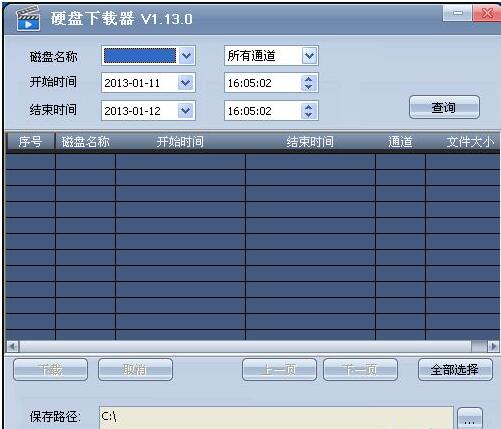Click the 取消 cancel button
Viewport: 501px width, 429px height.
point(135,370)
